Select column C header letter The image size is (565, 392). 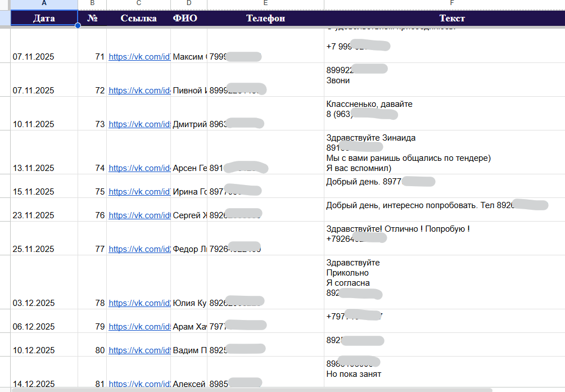(139, 3)
